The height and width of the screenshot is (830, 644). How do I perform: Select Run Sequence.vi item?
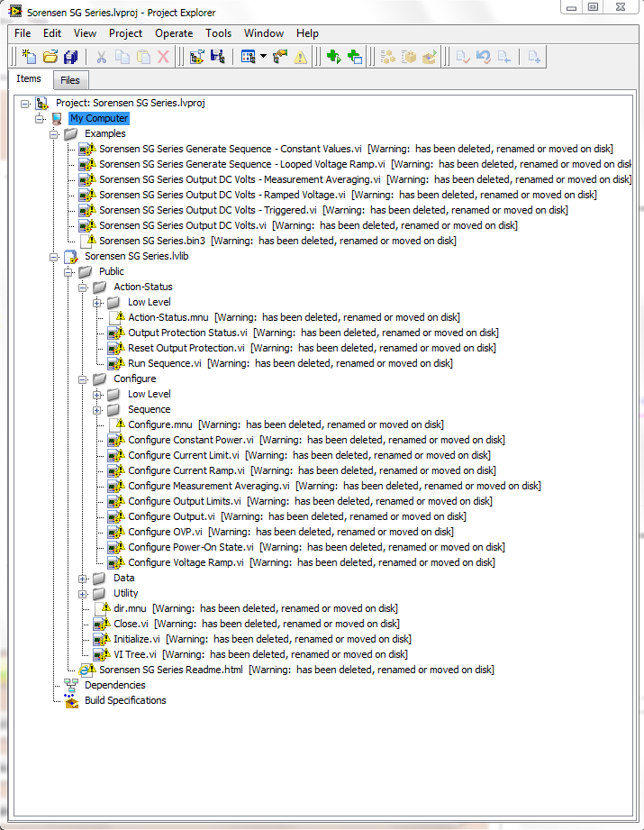pos(165,363)
